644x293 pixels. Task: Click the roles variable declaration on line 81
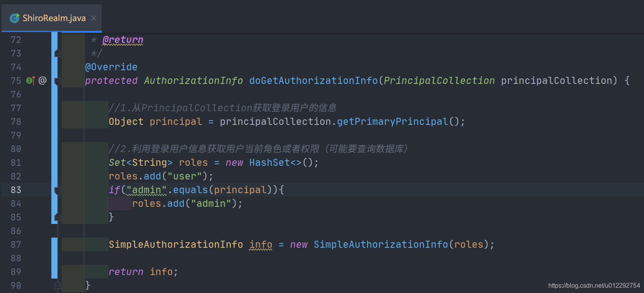tap(193, 163)
